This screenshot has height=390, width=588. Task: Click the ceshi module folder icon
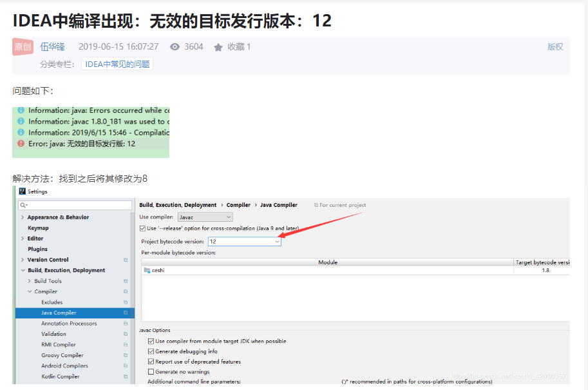(x=147, y=270)
